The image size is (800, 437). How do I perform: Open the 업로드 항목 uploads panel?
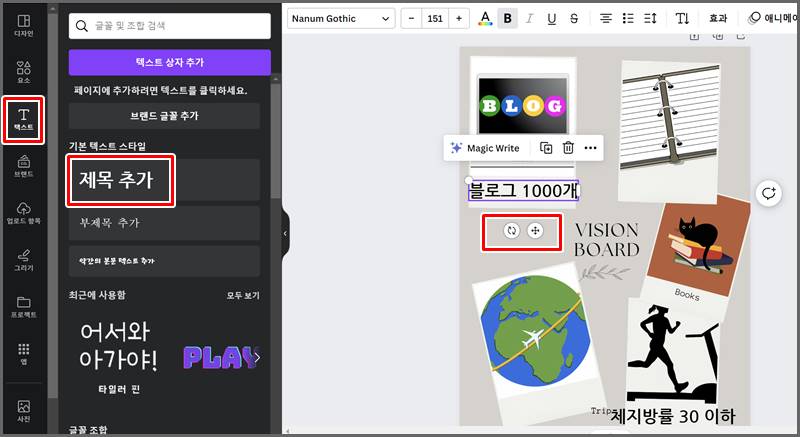click(23, 214)
